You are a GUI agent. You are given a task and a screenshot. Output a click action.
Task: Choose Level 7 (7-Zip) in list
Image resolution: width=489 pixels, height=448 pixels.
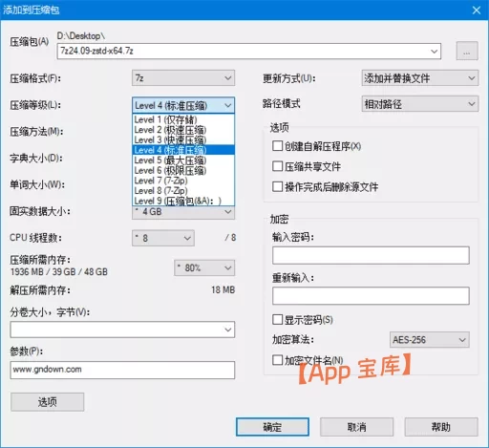pyautogui.click(x=183, y=181)
